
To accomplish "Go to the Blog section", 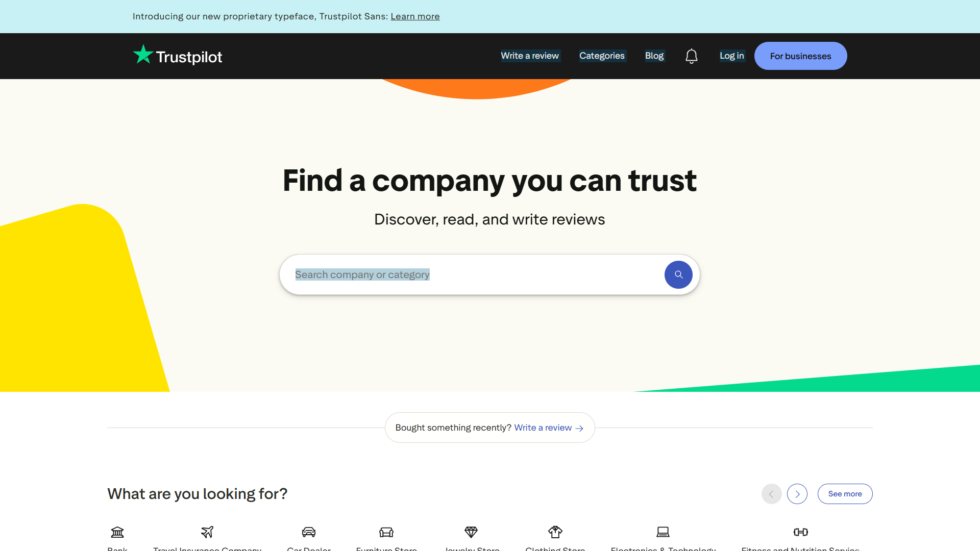I will (x=654, y=56).
